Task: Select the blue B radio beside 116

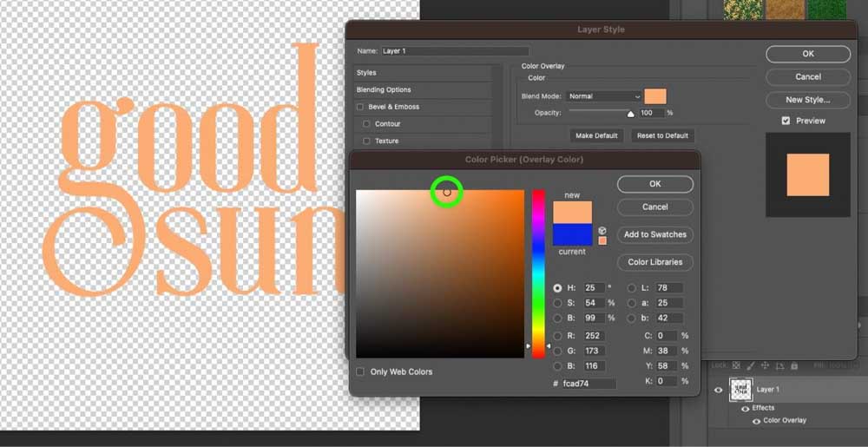Action: [x=557, y=366]
